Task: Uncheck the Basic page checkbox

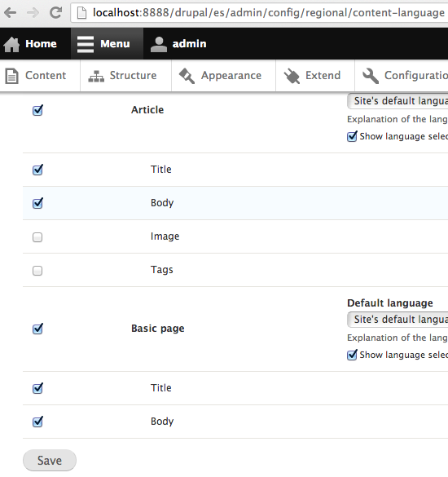Action: pos(37,329)
